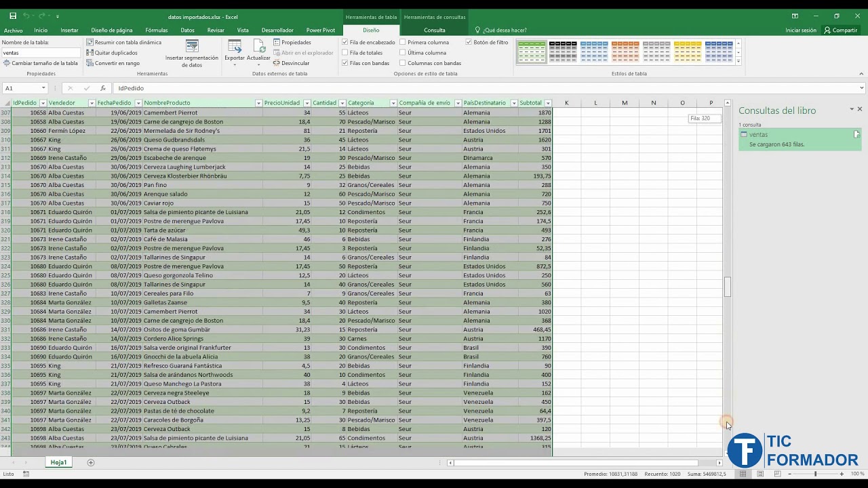The width and height of the screenshot is (868, 488).
Task: Click column header K
Action: 567,103
